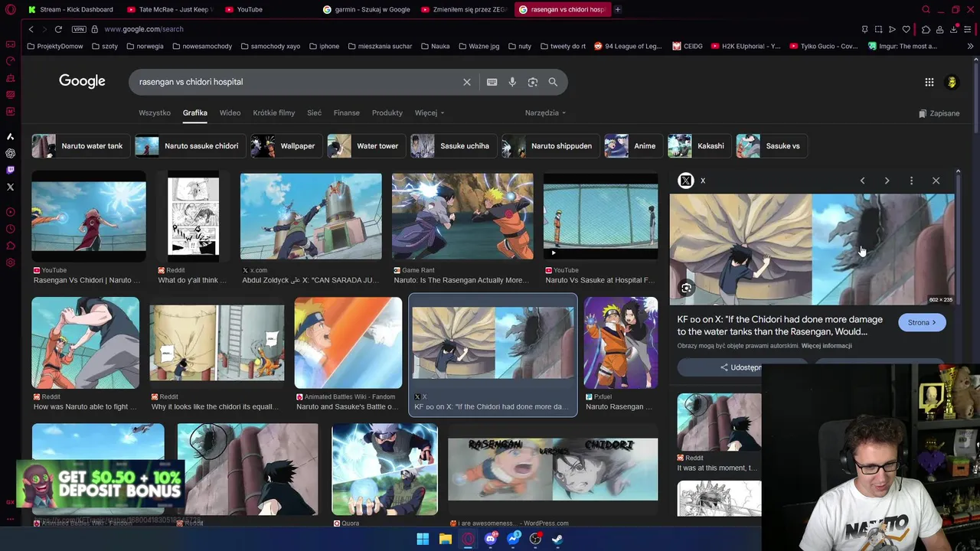Viewport: 980px width, 551px height.
Task: Go back using the browser back arrow
Action: click(x=31, y=29)
